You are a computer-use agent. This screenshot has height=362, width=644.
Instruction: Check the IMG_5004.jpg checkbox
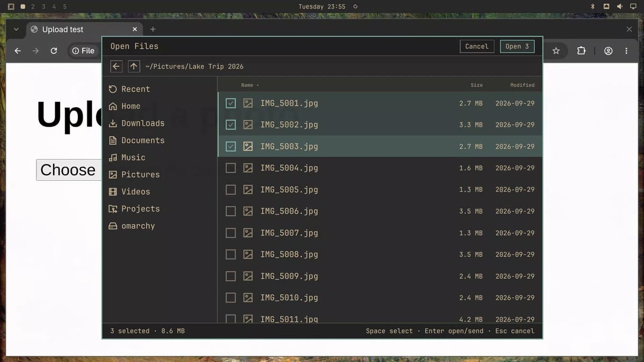(x=231, y=168)
